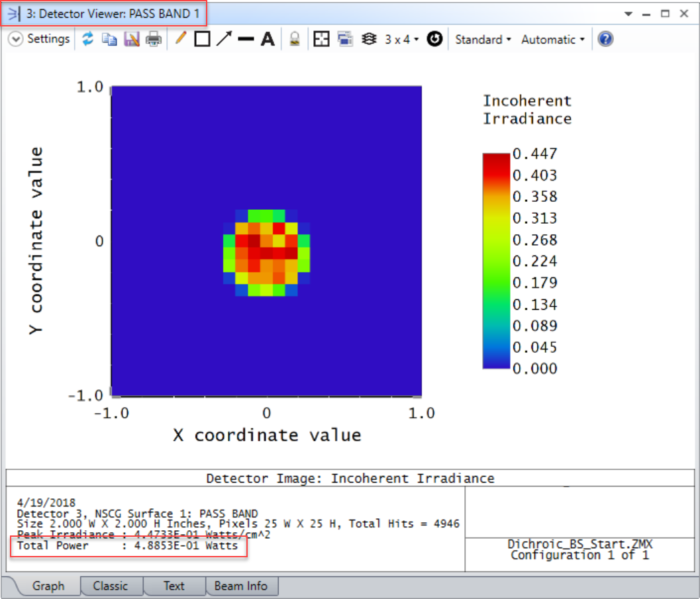Reset the view orientation
The image size is (700, 599).
pyautogui.click(x=434, y=39)
